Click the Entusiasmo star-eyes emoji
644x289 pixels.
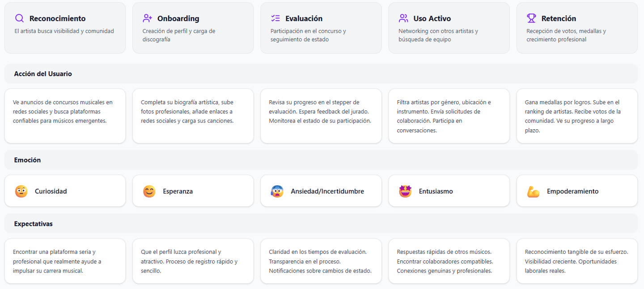pyautogui.click(x=405, y=191)
